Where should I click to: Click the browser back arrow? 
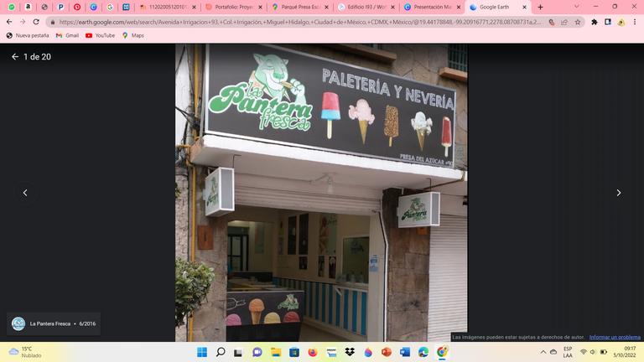point(9,22)
